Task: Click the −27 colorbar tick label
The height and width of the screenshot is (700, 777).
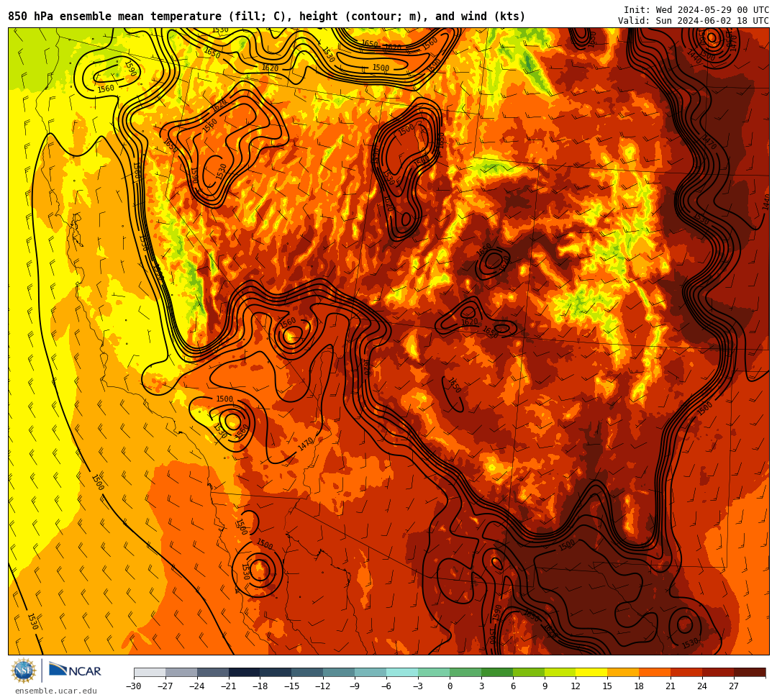Action: coord(165,686)
